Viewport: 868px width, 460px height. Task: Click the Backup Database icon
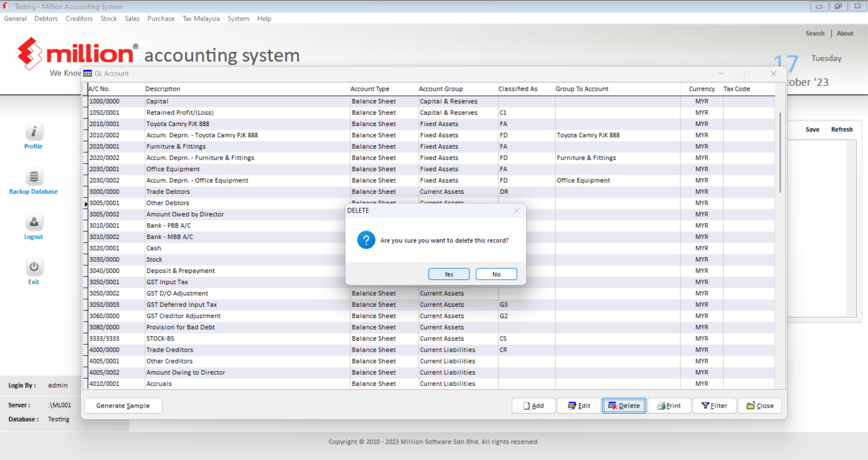(x=34, y=177)
